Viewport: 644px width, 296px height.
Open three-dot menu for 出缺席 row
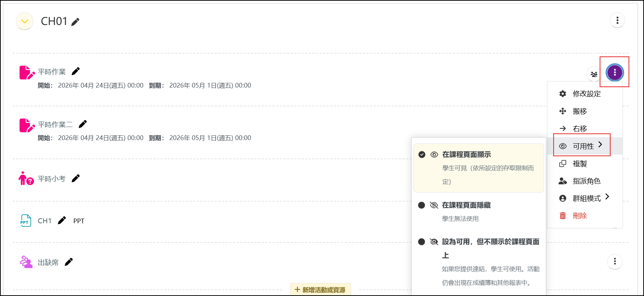(615, 262)
